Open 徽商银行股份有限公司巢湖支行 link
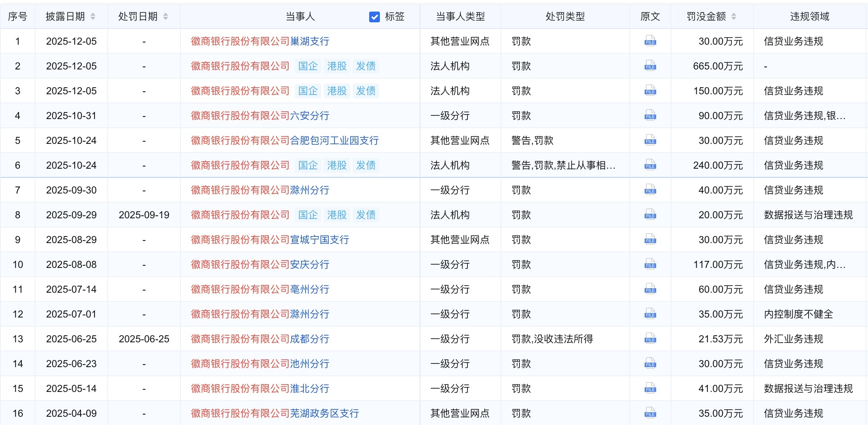Screen dimensions: 868x425 [260, 41]
